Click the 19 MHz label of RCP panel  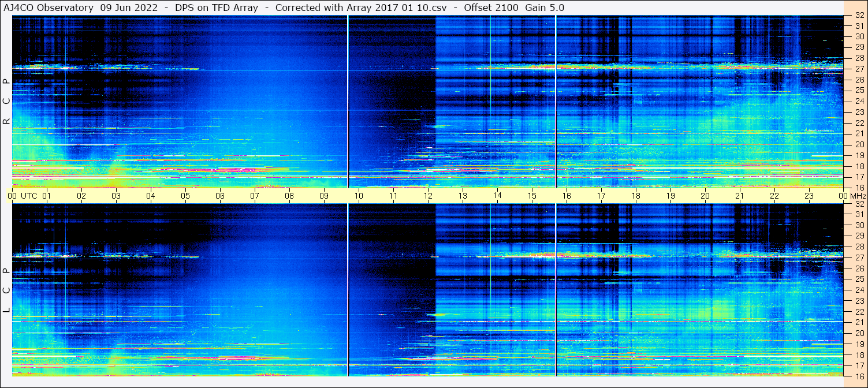tap(859, 155)
